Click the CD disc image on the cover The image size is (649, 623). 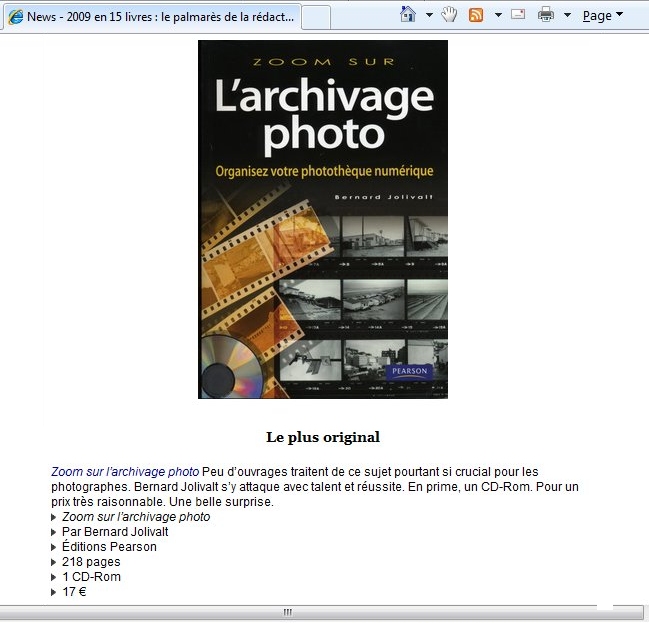[229, 369]
